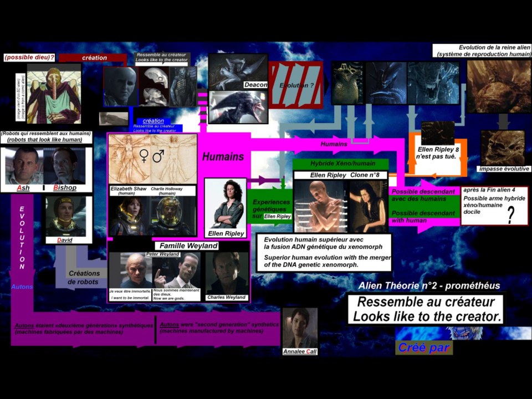
Task: Click the comic alien god illustration
Action: click(x=54, y=94)
